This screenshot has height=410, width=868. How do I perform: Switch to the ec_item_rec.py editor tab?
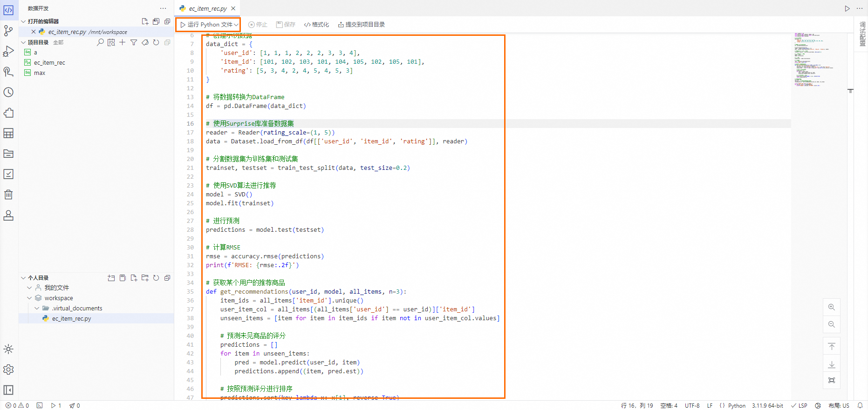(208, 8)
